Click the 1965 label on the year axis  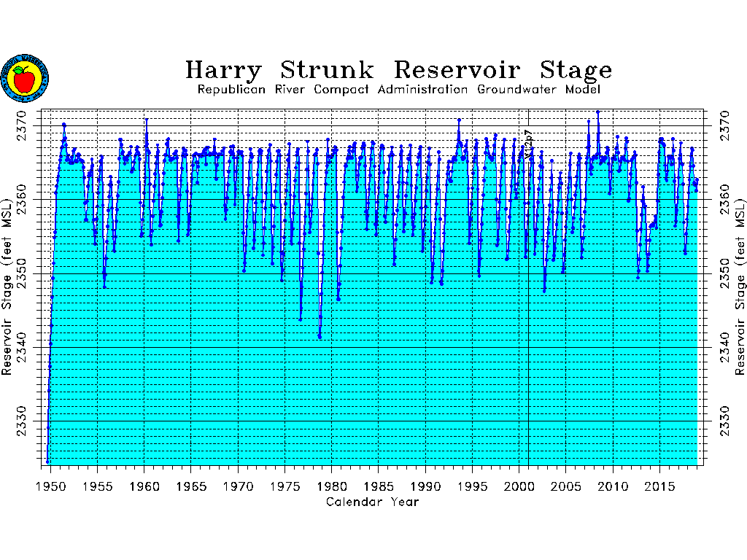click(190, 486)
